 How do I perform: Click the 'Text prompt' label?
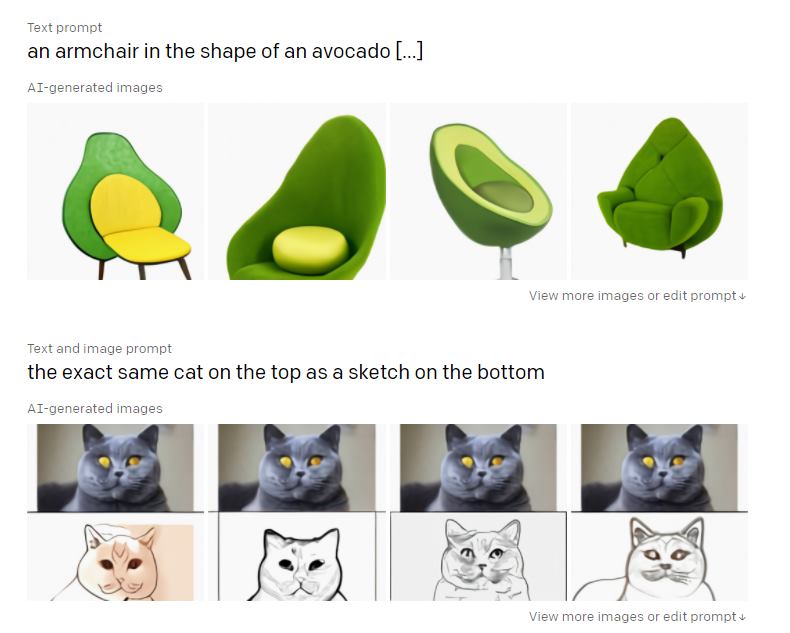pos(64,28)
